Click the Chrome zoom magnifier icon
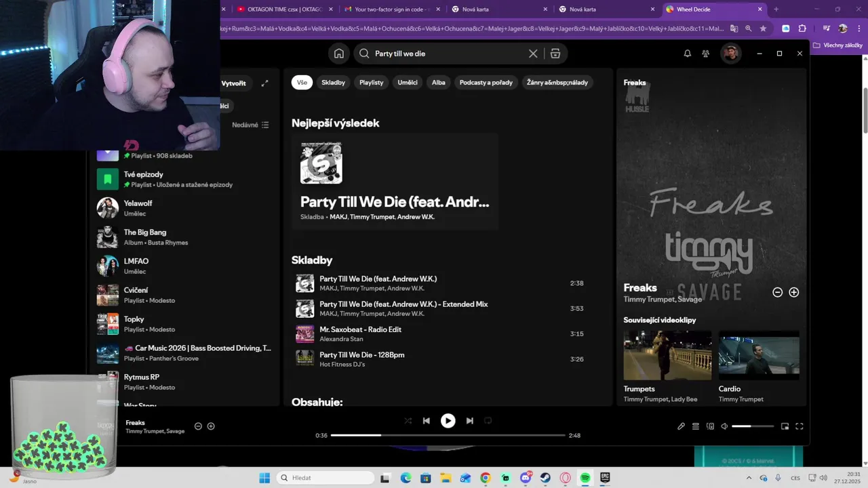This screenshot has width=868, height=488. (748, 28)
